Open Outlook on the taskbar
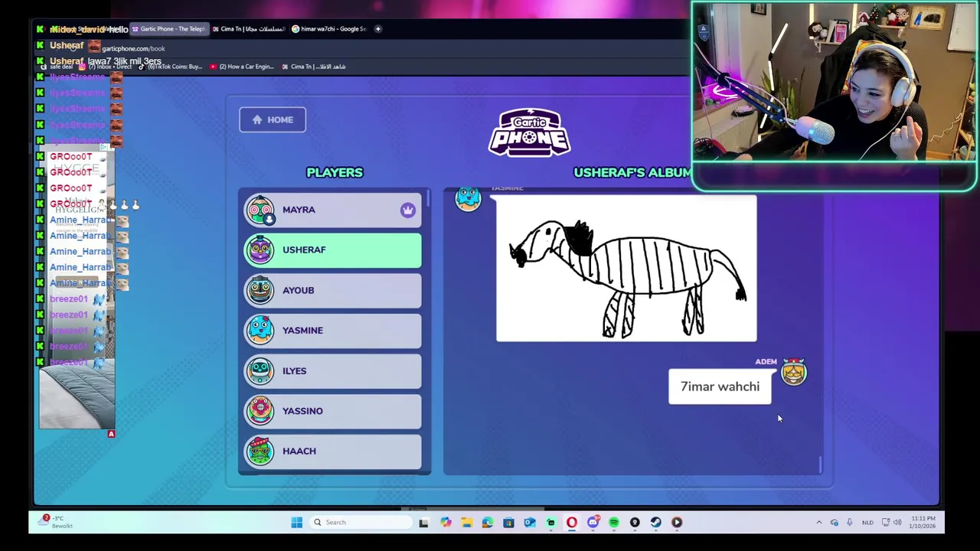This screenshot has height=551, width=980. click(530, 522)
